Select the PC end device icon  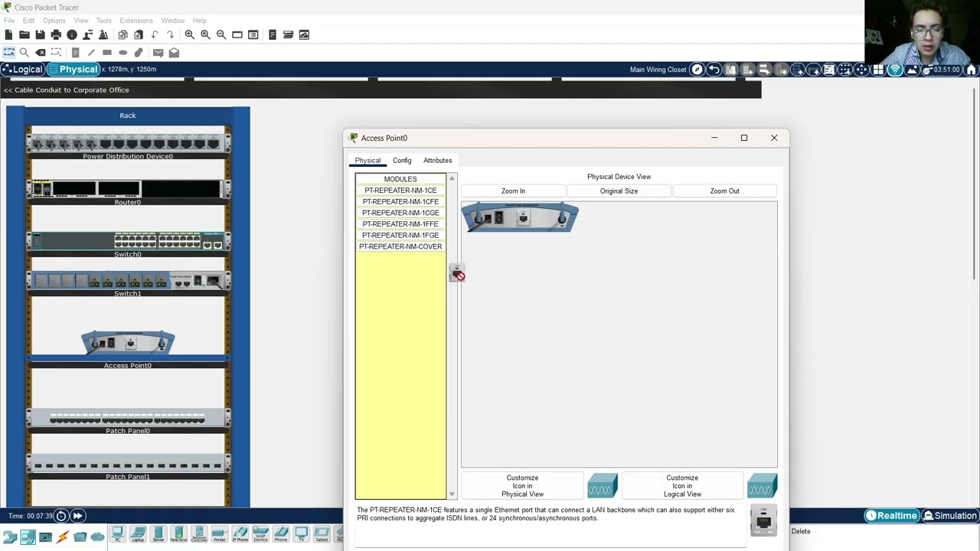(117, 534)
